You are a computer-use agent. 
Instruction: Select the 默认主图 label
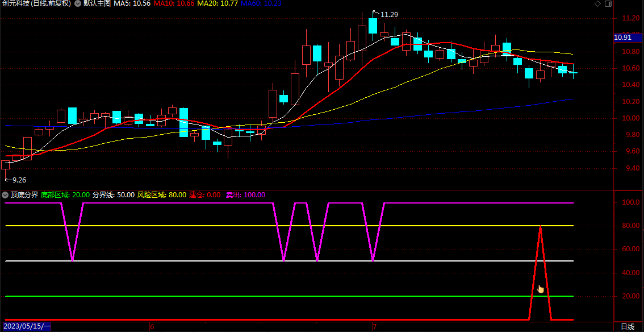point(96,4)
